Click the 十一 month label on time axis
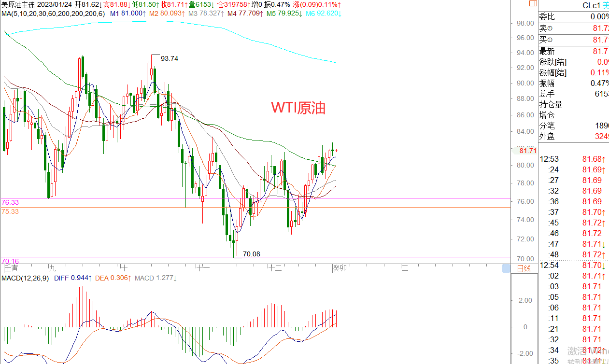This screenshot has height=364, width=609. 202,268
